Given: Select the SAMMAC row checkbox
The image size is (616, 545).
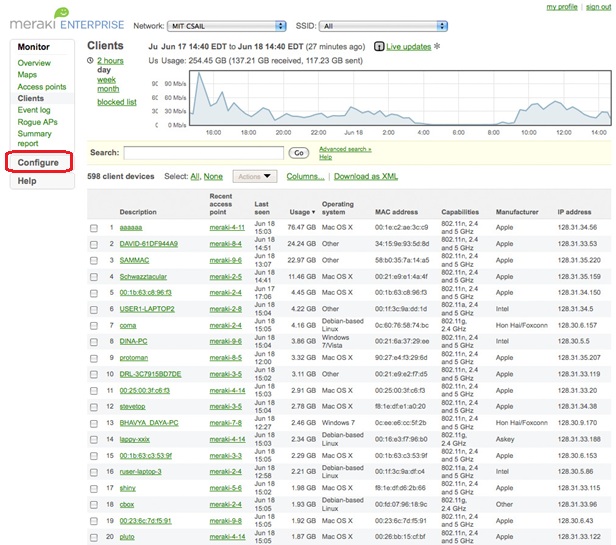Looking at the screenshot, I should (94, 261).
